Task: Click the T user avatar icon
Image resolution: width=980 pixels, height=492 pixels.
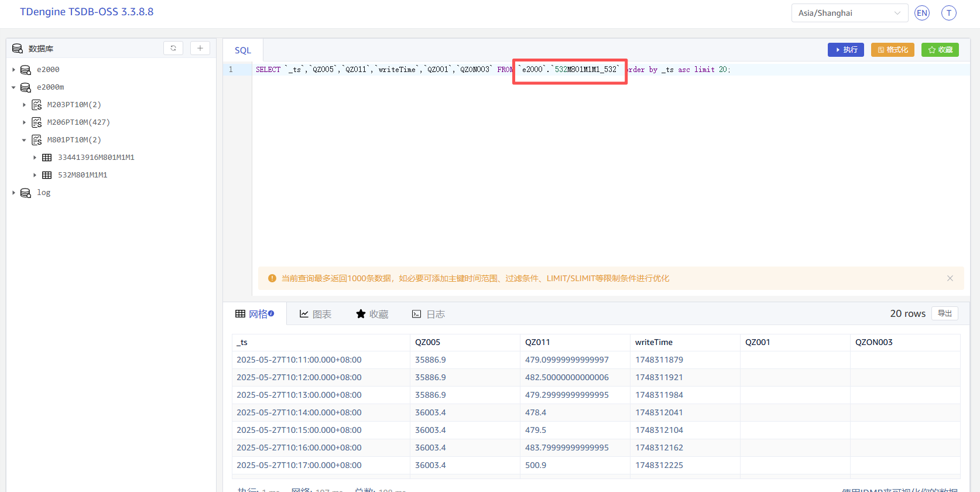Action: click(948, 13)
